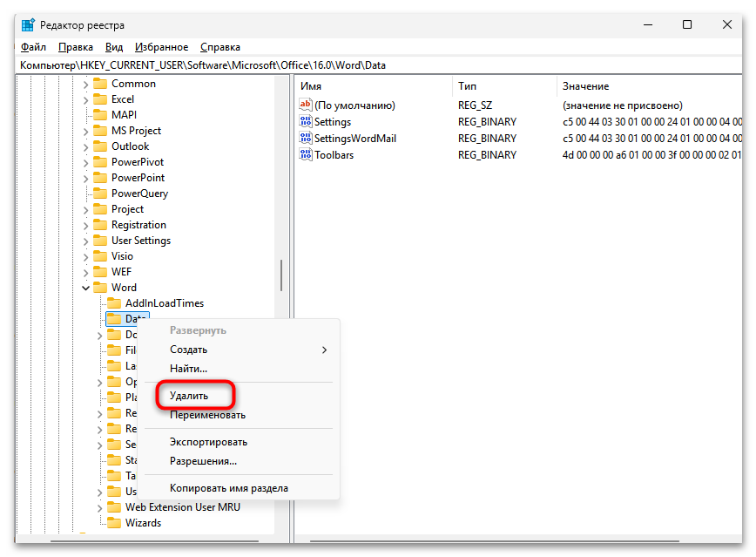The width and height of the screenshot is (756, 557).
Task: Select the Settings REG_BINARY value icon
Action: [x=307, y=121]
